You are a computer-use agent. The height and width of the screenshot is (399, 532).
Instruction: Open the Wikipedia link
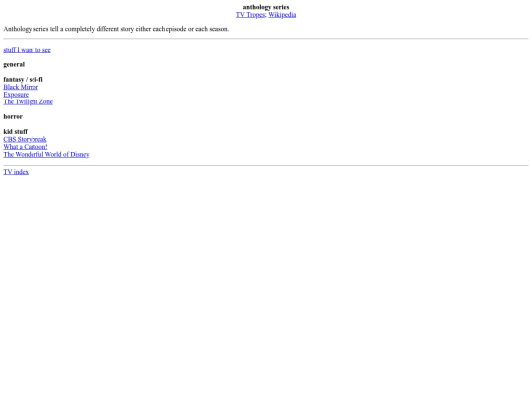pos(282,15)
